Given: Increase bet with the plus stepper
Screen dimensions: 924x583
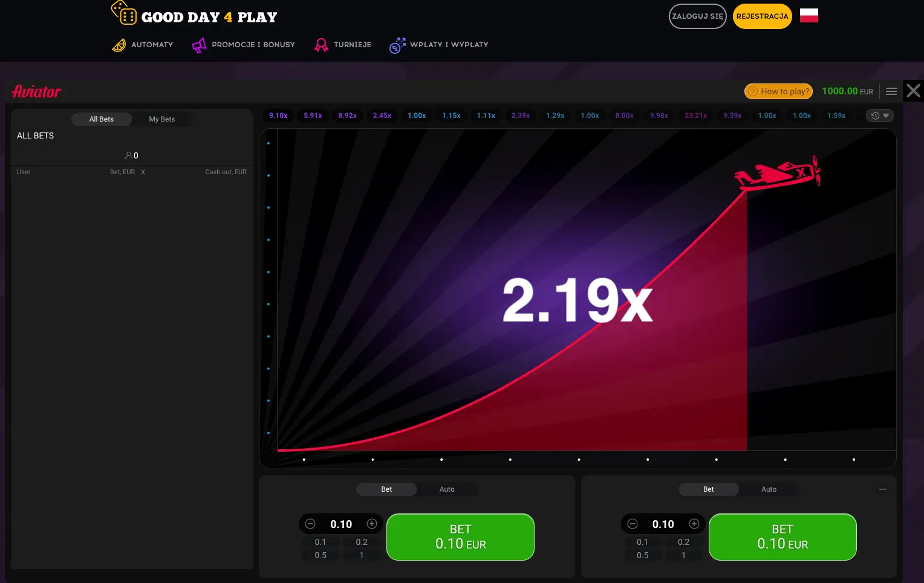Looking at the screenshot, I should (x=372, y=524).
